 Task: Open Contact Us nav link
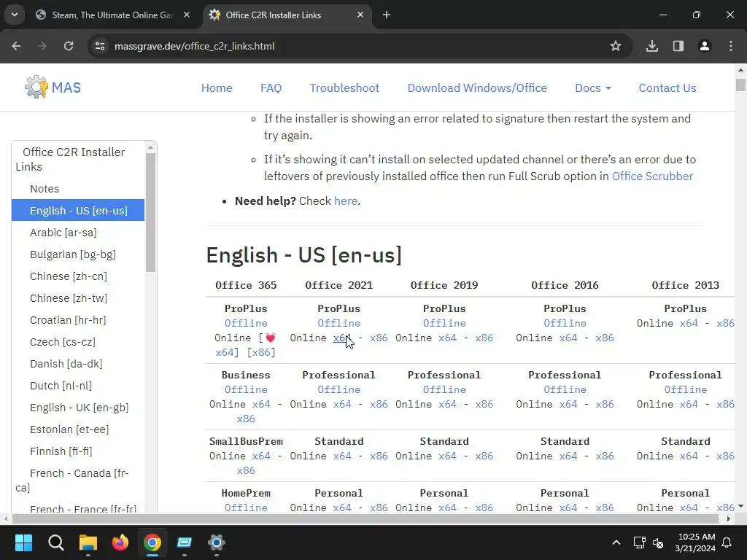click(x=667, y=87)
